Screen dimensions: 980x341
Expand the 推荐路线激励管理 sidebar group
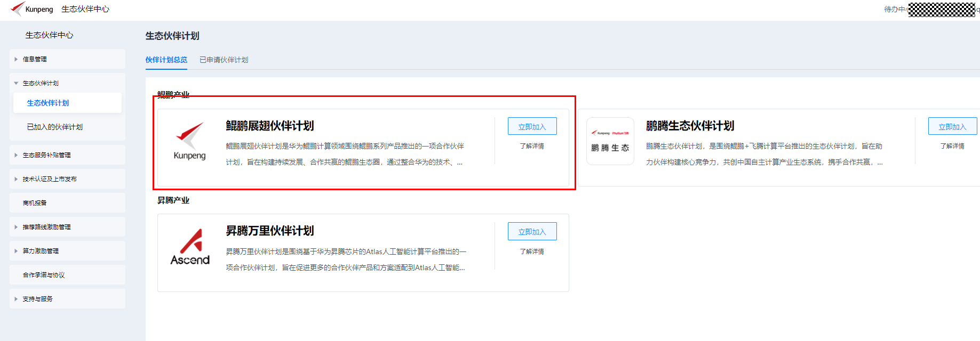pyautogui.click(x=67, y=227)
